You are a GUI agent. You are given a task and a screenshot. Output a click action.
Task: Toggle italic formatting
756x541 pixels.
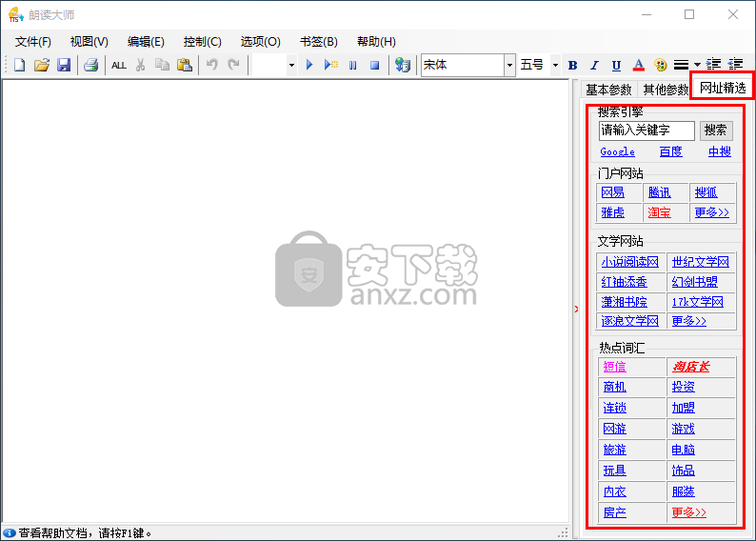coord(594,65)
